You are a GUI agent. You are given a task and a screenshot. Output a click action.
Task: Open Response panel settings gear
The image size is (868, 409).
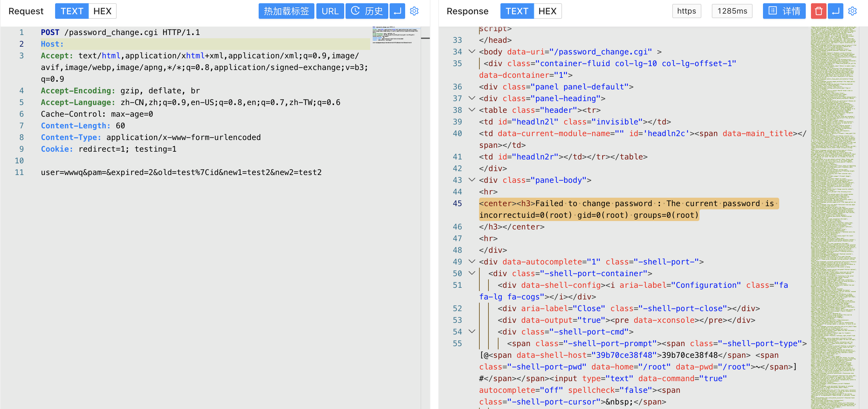[852, 11]
